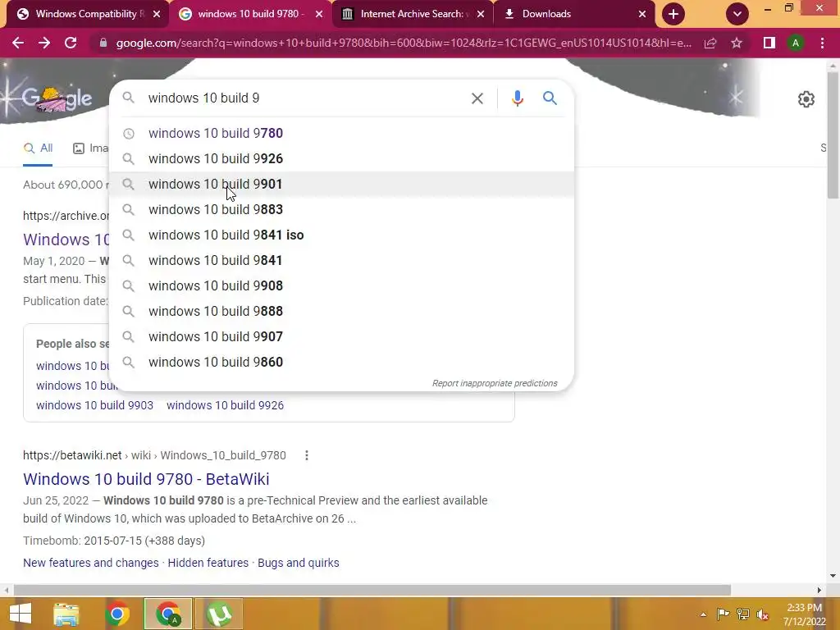Reload the current page

coord(71,43)
